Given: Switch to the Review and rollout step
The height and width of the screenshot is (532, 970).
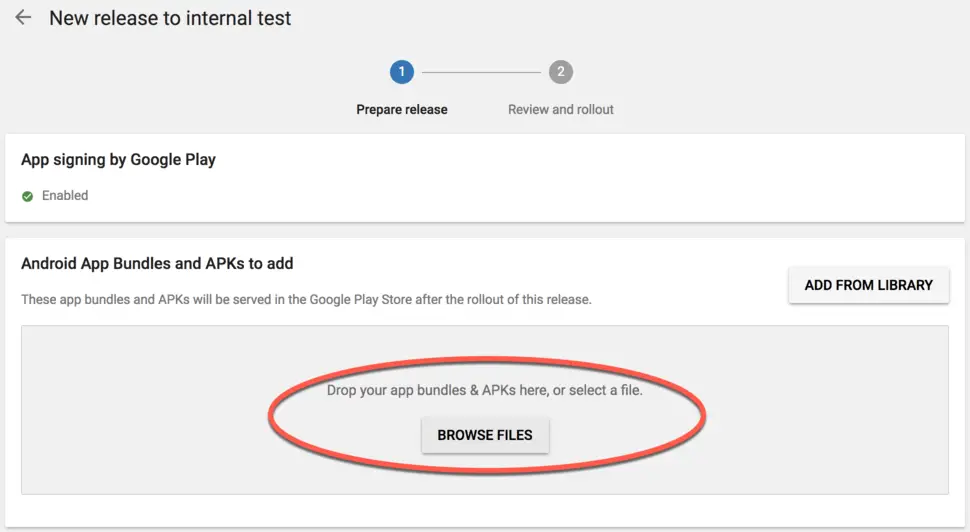Looking at the screenshot, I should click(x=560, y=109).
